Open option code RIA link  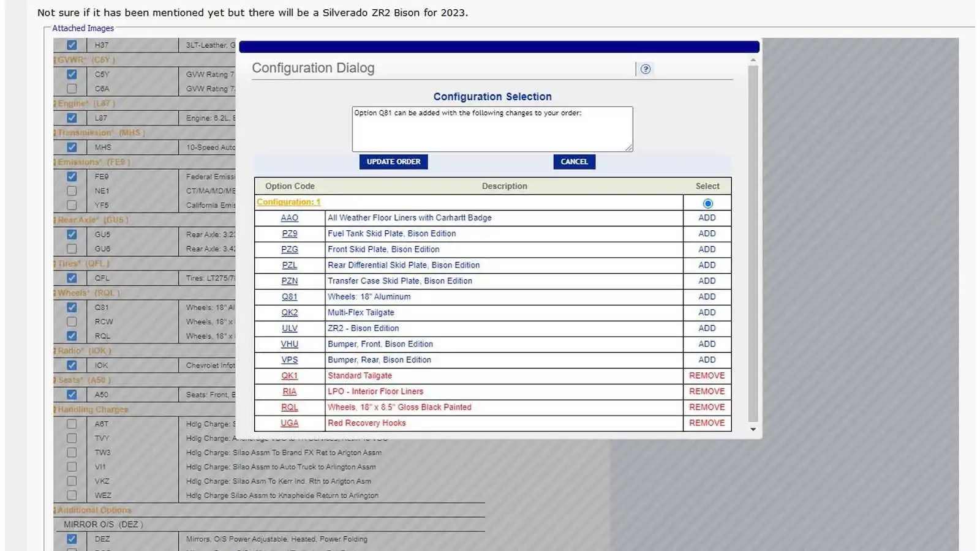pyautogui.click(x=289, y=392)
